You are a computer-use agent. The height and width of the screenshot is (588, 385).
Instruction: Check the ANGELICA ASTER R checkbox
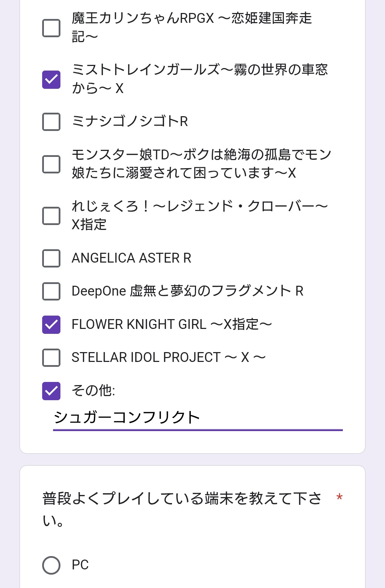point(51,258)
